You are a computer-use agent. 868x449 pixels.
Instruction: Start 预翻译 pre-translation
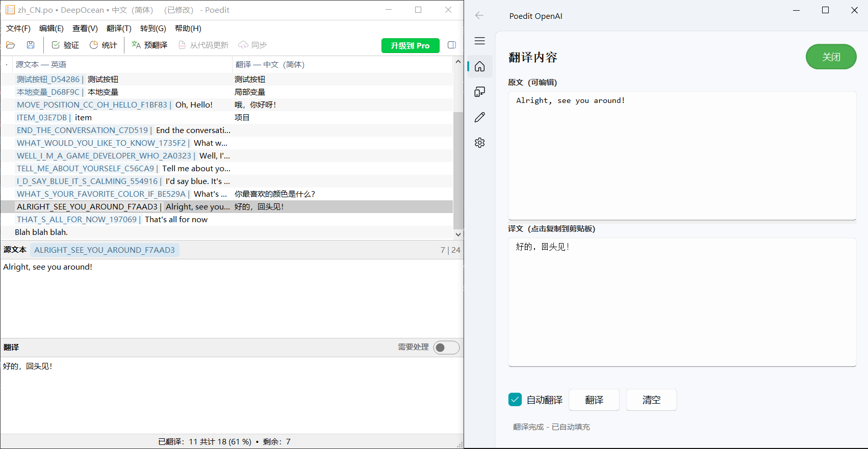[x=149, y=45]
